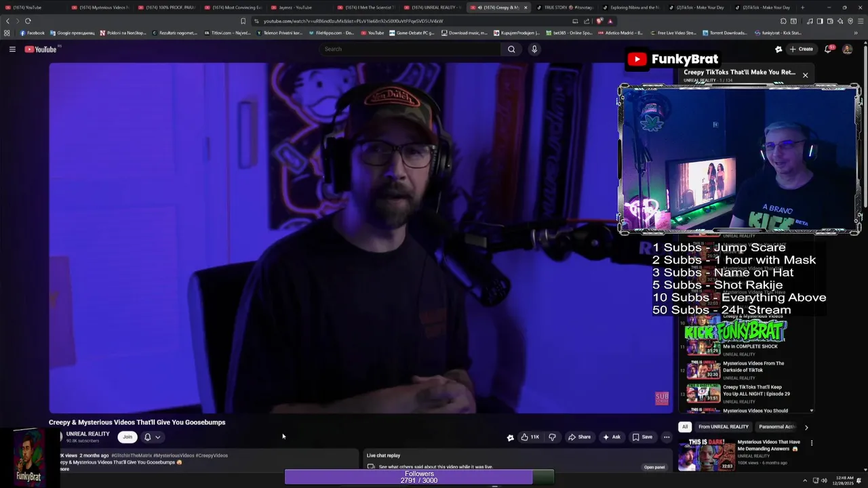Open YouTube notifications bell in header
This screenshot has height=488, width=868.
tap(828, 49)
